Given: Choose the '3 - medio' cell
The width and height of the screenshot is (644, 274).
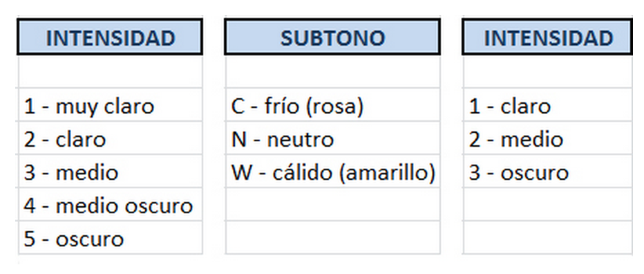Looking at the screenshot, I should coord(111,172).
